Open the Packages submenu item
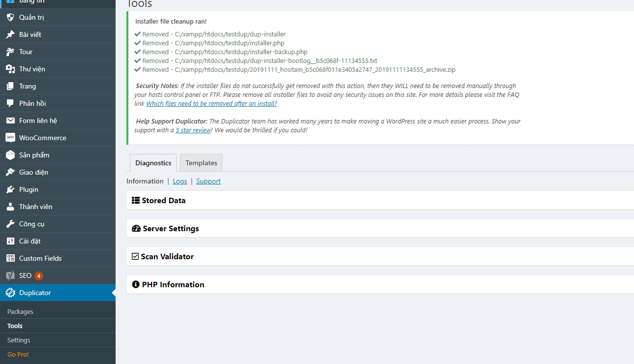This screenshot has height=364, width=634. [x=20, y=311]
